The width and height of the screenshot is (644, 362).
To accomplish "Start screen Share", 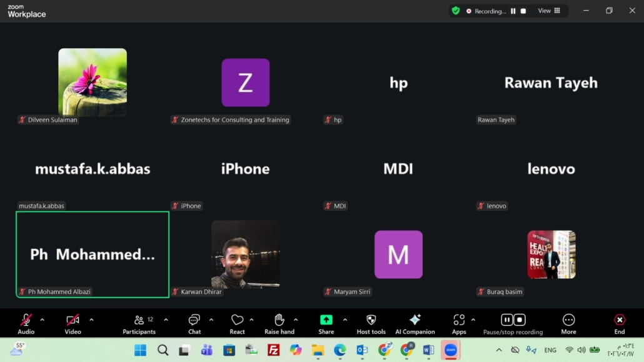I will coord(326,324).
